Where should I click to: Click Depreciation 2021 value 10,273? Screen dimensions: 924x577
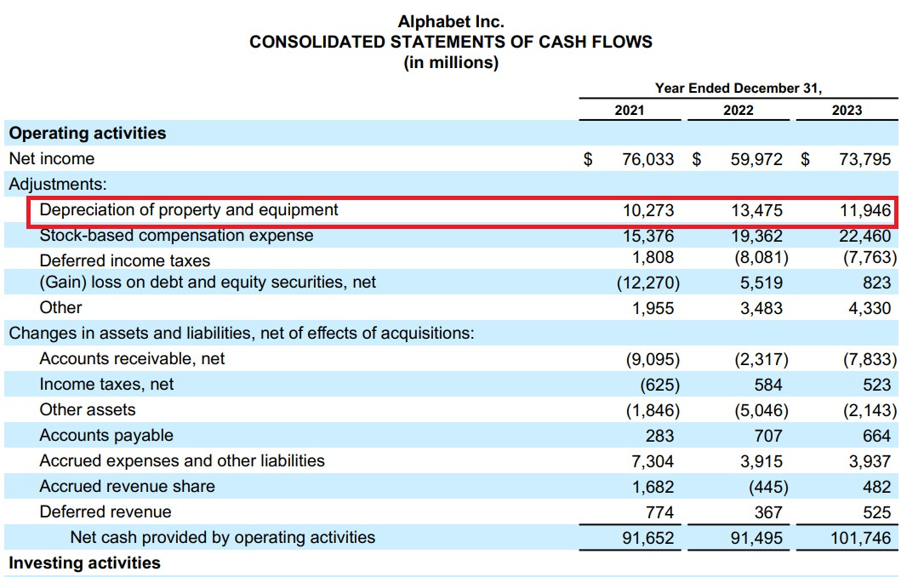(648, 210)
